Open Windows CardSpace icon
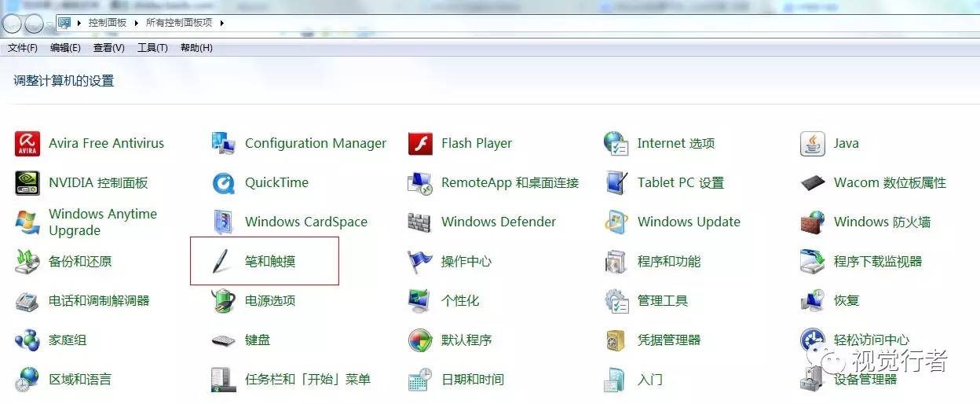This screenshot has width=980, height=404. tap(223, 222)
